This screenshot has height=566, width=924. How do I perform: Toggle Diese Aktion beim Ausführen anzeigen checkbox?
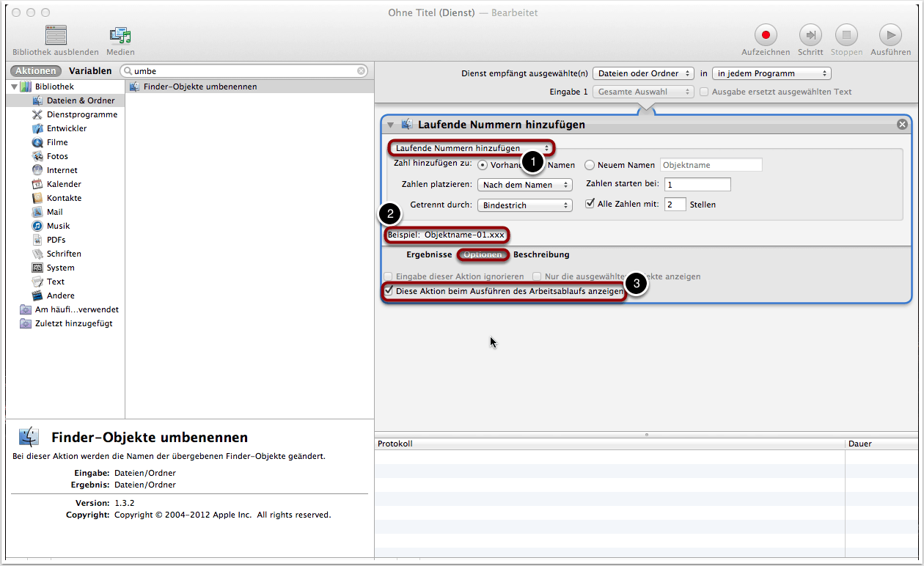tap(389, 291)
